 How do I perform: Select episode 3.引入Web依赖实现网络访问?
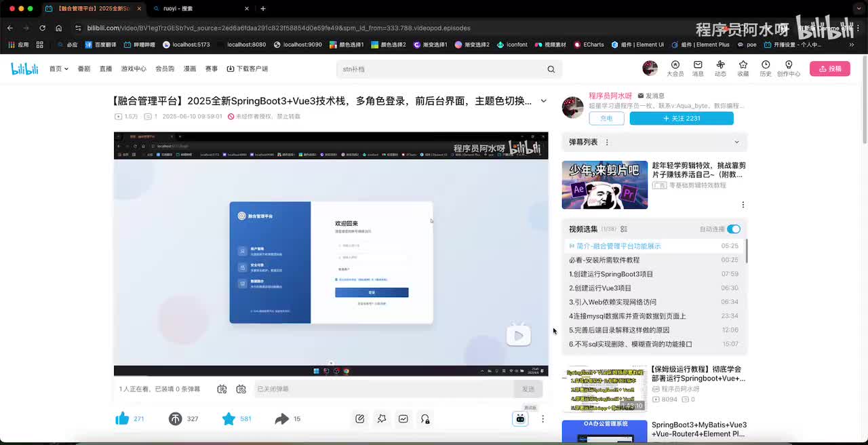point(654,302)
